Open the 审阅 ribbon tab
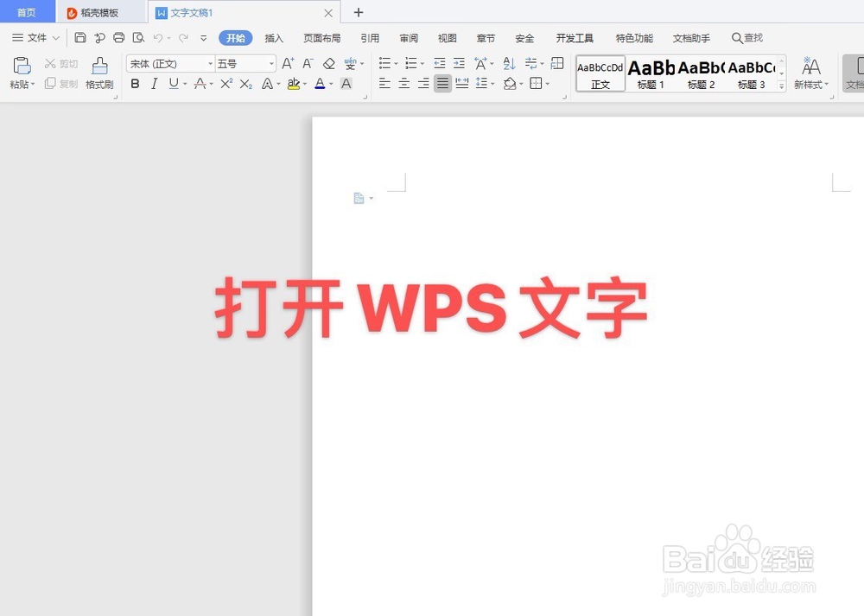This screenshot has width=864, height=616. pyautogui.click(x=409, y=38)
